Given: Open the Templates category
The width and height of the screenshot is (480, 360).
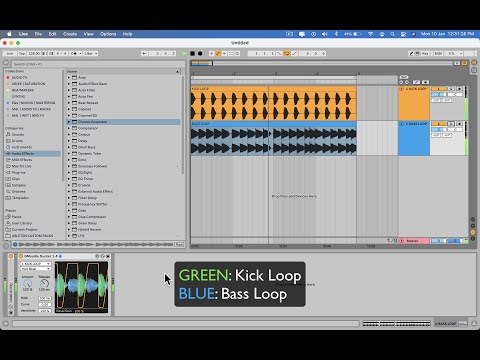Looking at the screenshot, I should 20,198.
